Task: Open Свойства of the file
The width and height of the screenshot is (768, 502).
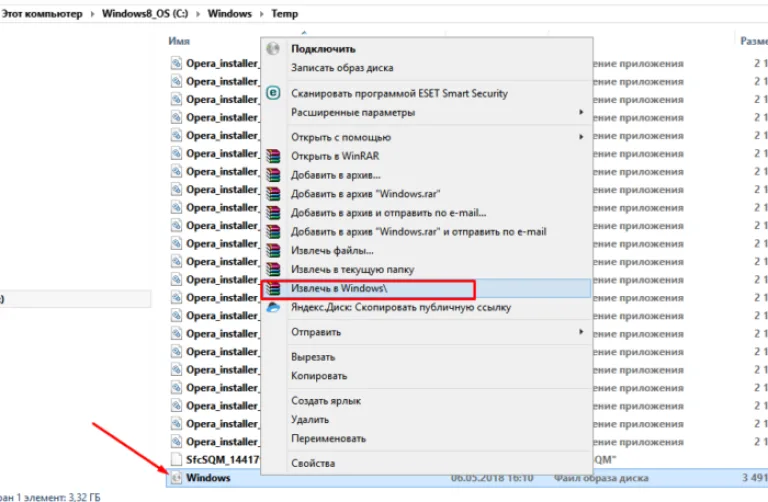Action: [313, 463]
